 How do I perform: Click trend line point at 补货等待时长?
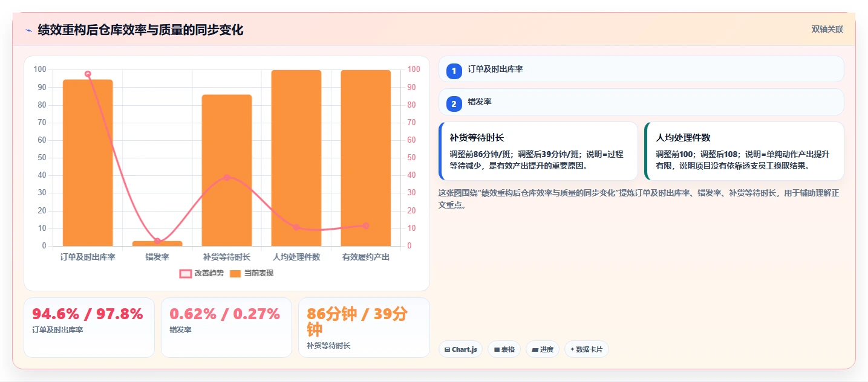click(x=227, y=177)
